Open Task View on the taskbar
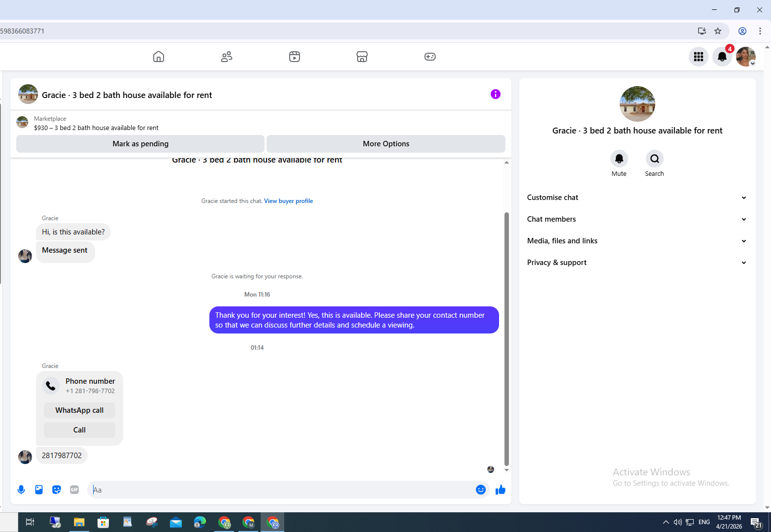771x532 pixels. pyautogui.click(x=30, y=522)
